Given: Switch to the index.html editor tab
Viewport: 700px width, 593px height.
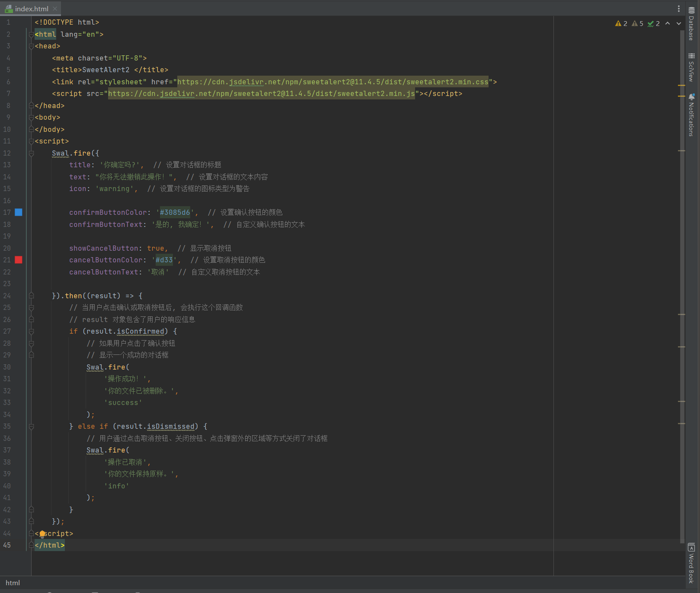Looking at the screenshot, I should coord(31,9).
